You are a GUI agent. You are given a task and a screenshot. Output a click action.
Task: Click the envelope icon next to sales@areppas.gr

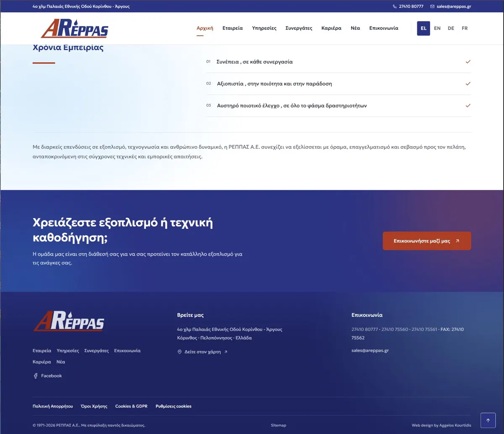(432, 7)
